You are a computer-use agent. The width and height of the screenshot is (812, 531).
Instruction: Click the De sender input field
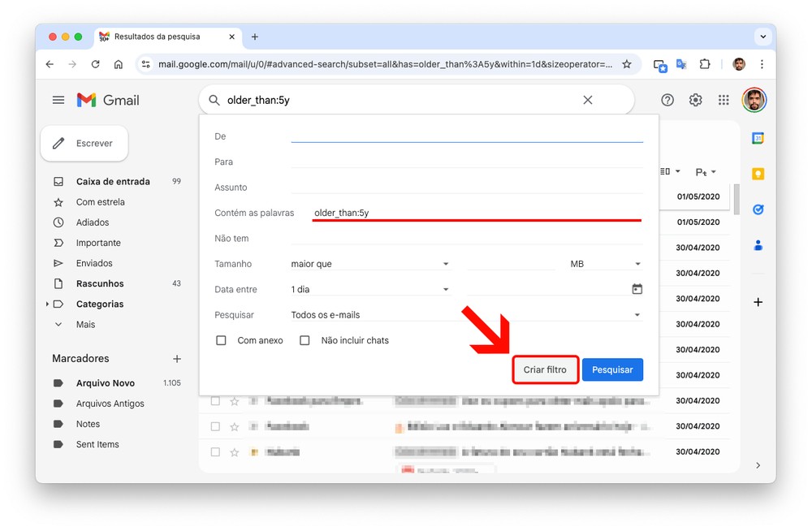tap(466, 136)
